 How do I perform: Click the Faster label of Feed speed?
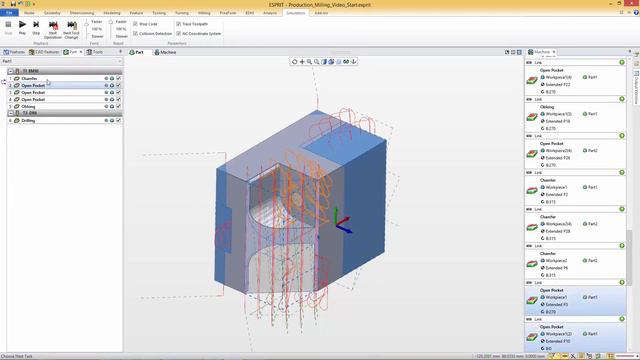97,22
